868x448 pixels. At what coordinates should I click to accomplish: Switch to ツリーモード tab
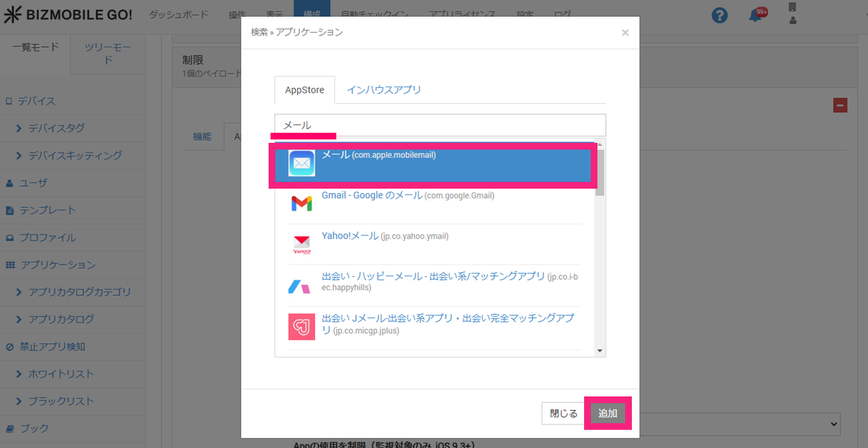108,53
